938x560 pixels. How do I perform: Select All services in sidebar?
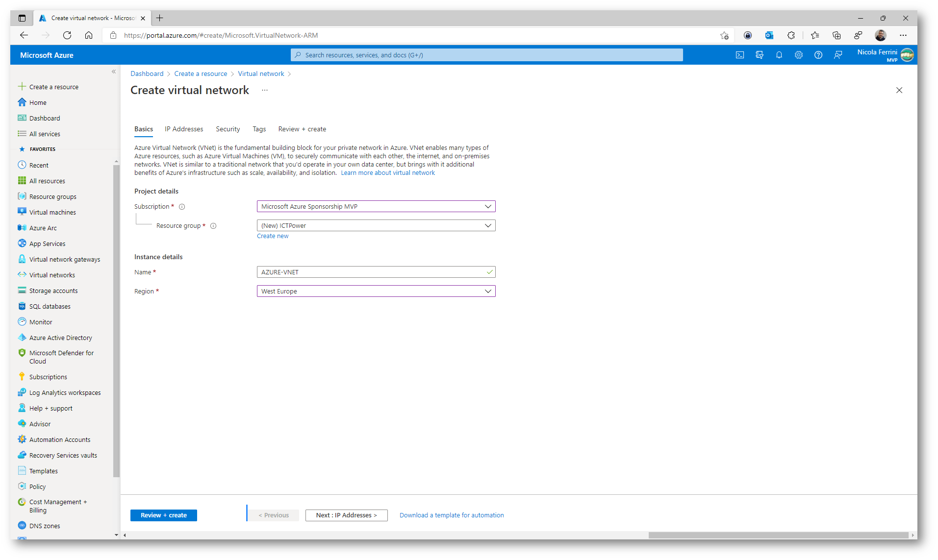click(x=39, y=134)
